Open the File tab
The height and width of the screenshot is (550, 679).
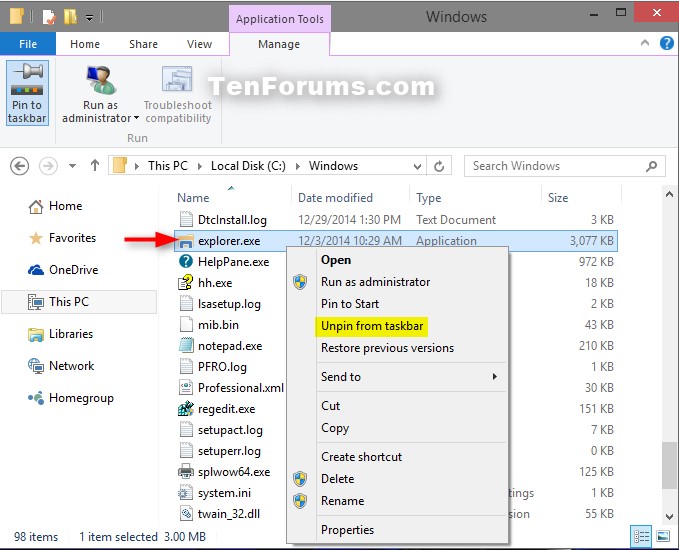tap(28, 44)
